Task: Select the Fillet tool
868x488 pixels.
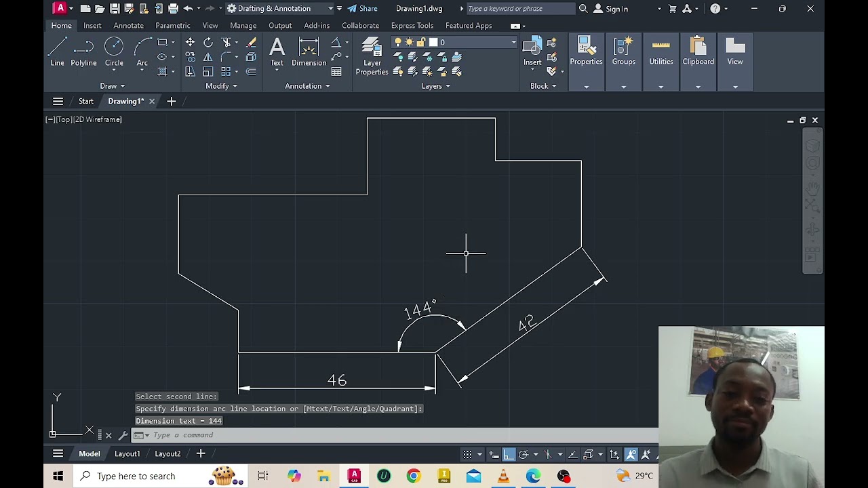Action: 226,57
